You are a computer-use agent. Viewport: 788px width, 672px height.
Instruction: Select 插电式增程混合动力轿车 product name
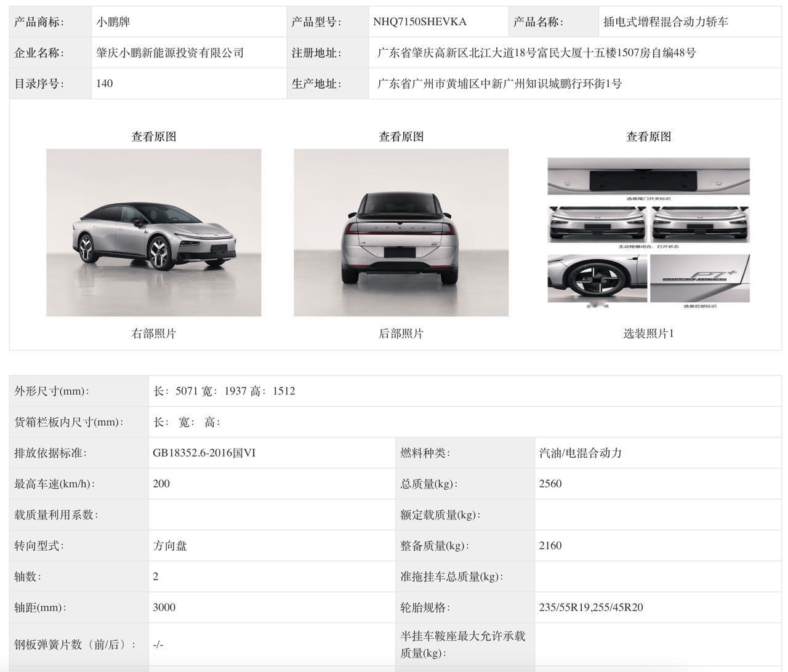(x=665, y=22)
